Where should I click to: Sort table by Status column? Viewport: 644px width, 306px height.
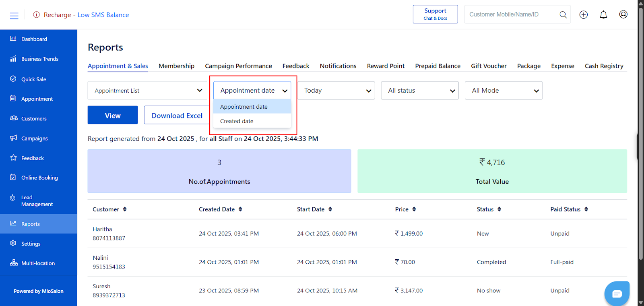[499, 209]
